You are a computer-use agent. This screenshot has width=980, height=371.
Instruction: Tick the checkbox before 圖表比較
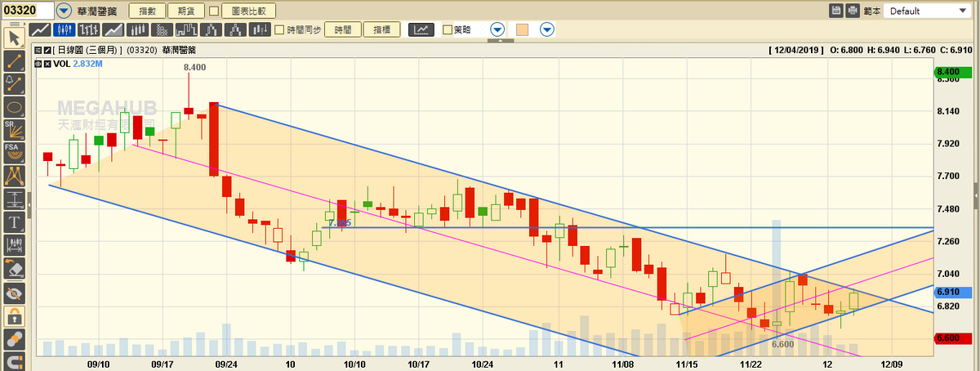point(214,11)
